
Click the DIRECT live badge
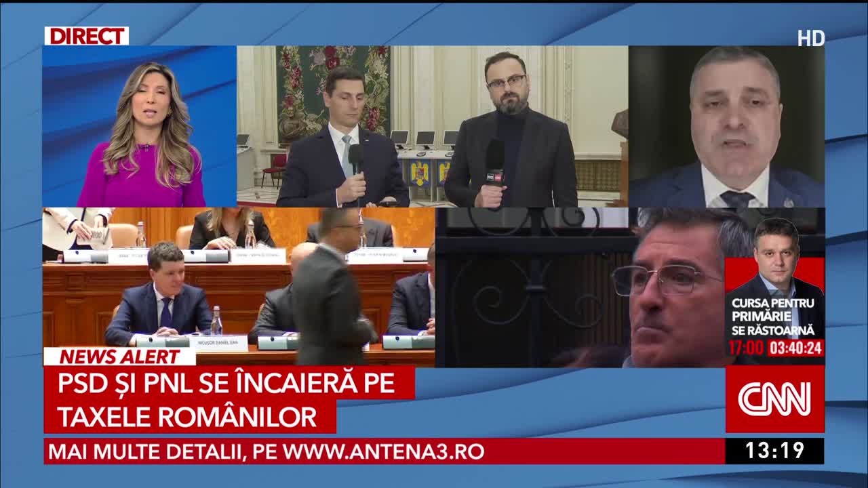pos(86,36)
